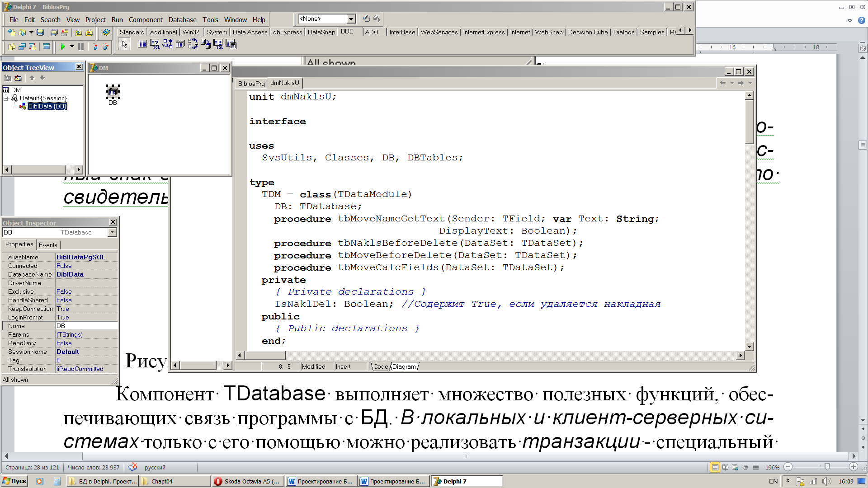The image size is (868, 488).
Task: Open dropdown arrow next to Run button
Action: tap(72, 47)
